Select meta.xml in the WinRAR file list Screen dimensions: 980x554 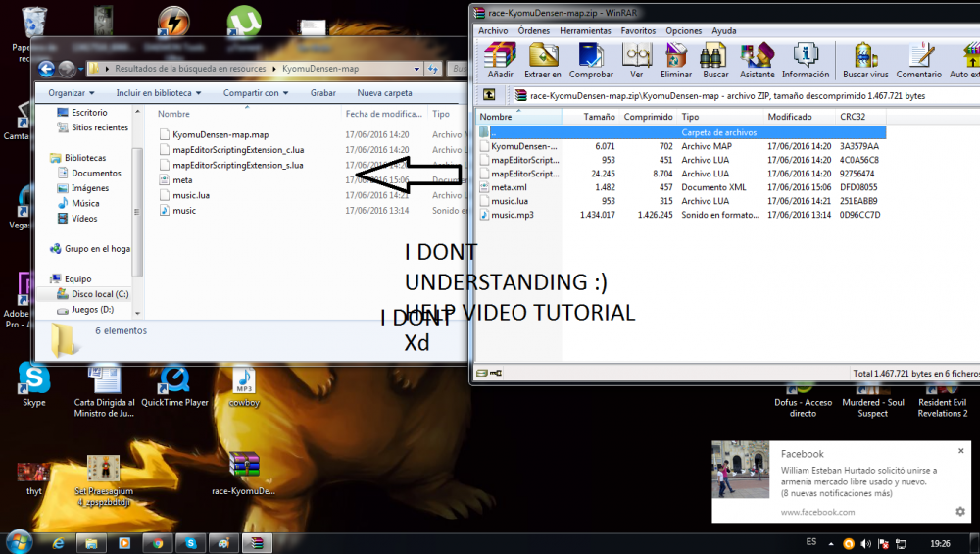(509, 187)
